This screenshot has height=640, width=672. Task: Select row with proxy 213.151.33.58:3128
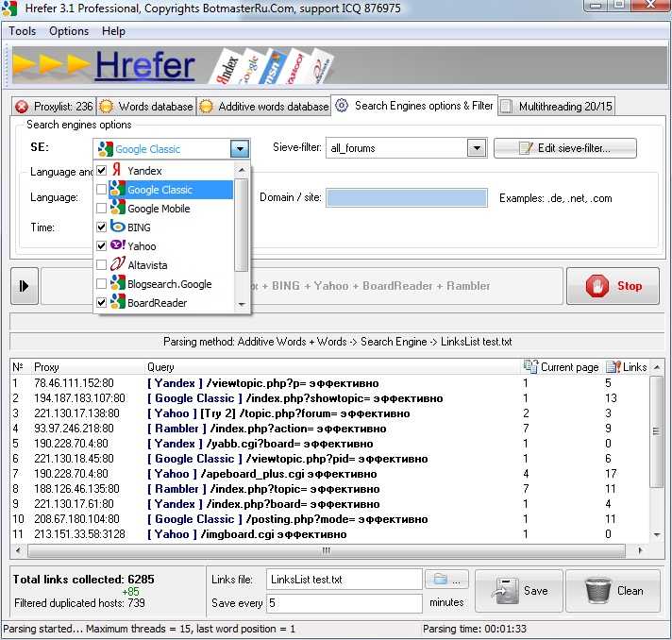pos(330,534)
